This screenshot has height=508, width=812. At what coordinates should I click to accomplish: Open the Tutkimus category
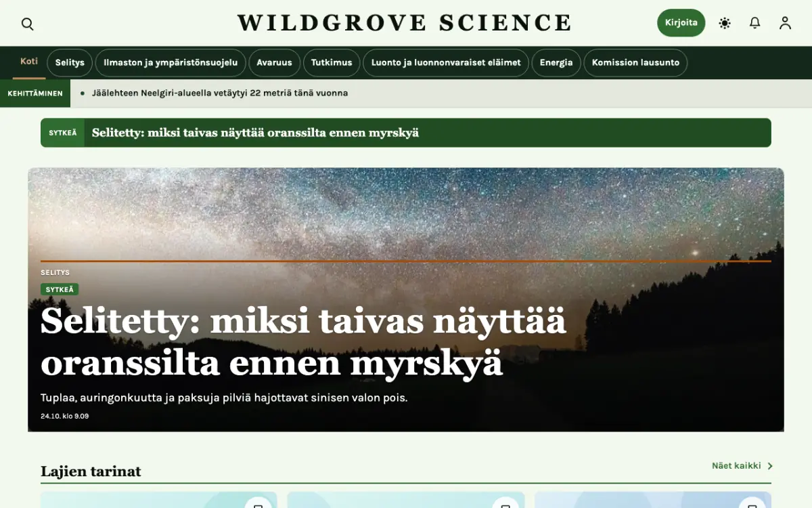[x=332, y=62]
